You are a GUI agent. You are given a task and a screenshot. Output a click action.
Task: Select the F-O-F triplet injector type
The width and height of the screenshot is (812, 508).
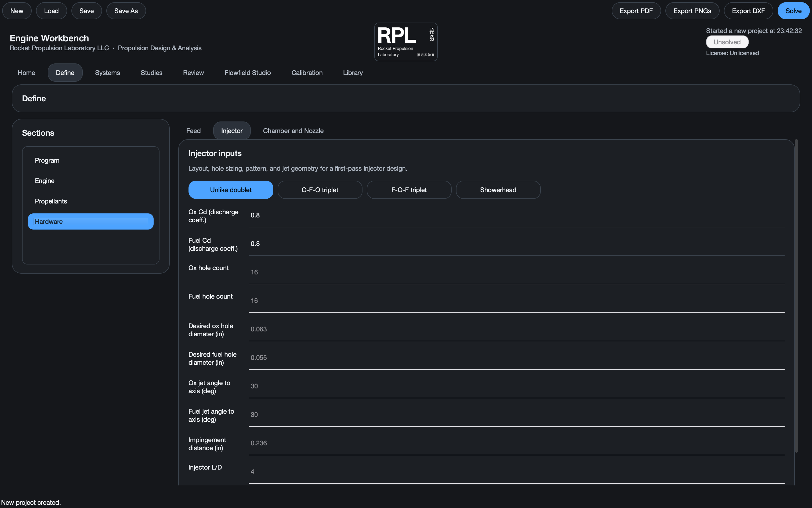(x=409, y=190)
